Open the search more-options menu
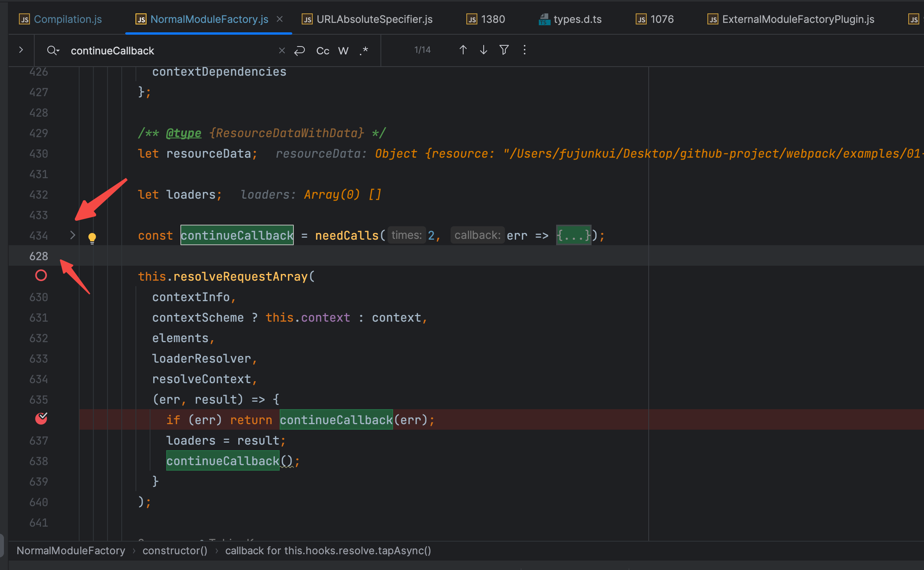Screen dimensions: 924x570 (x=525, y=50)
